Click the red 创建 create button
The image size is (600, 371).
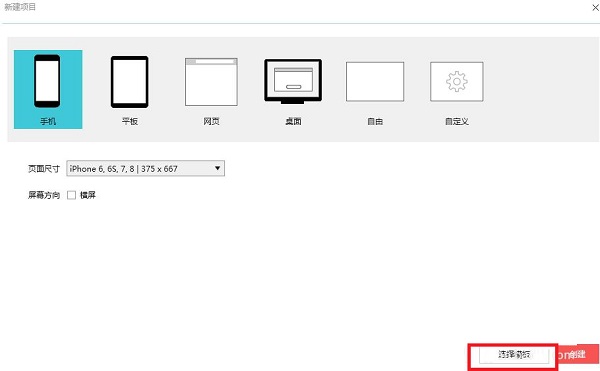(577, 354)
